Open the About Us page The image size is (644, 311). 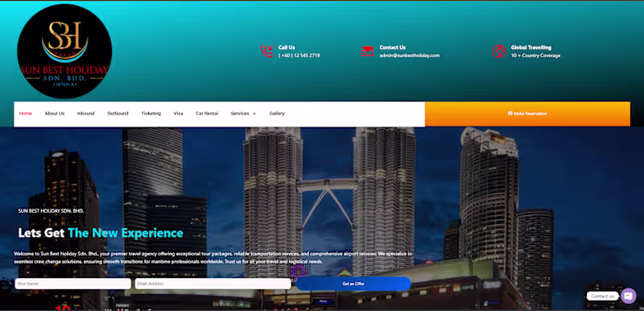[55, 114]
